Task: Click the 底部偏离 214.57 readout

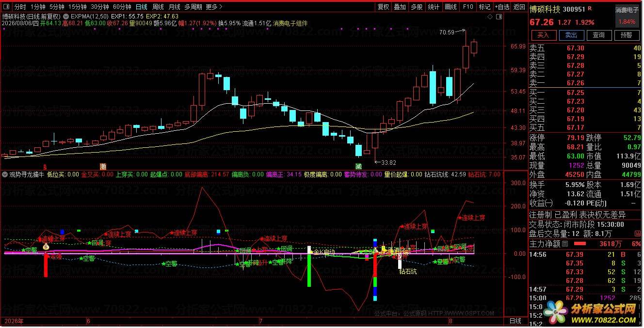Action: pos(207,174)
